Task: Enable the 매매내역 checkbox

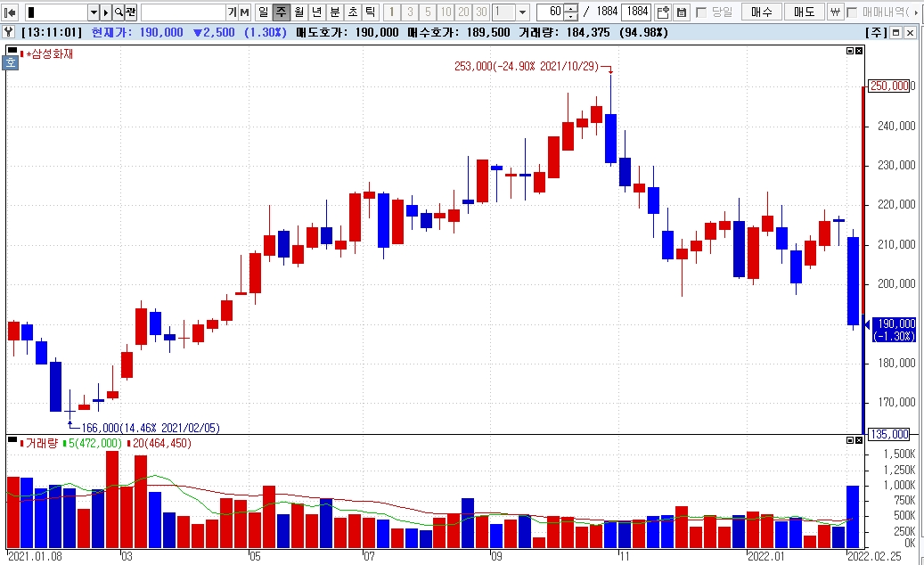Action: (852, 12)
